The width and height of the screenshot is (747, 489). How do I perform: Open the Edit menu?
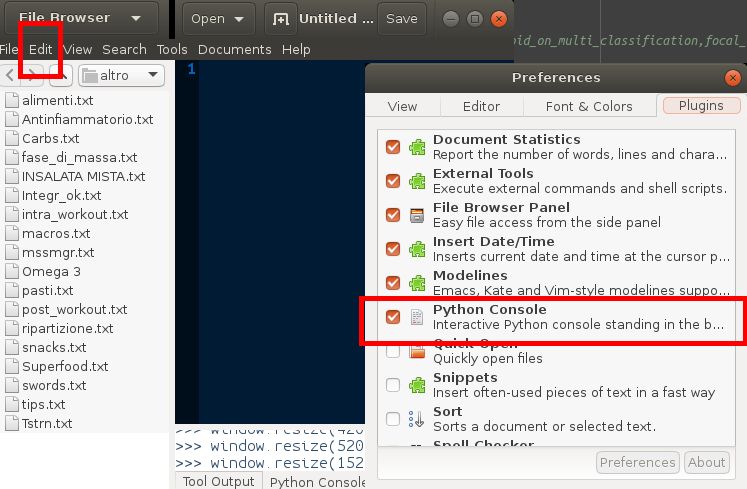40,50
